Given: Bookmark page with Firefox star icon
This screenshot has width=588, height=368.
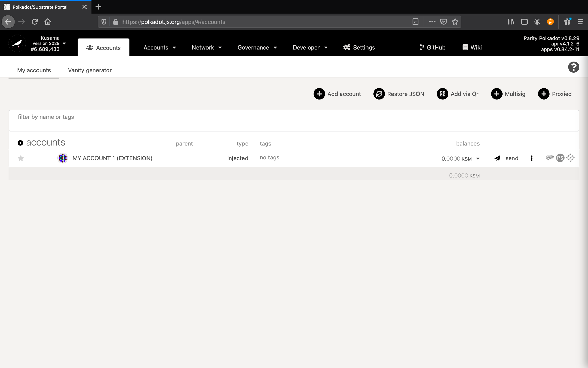Looking at the screenshot, I should coord(455,22).
